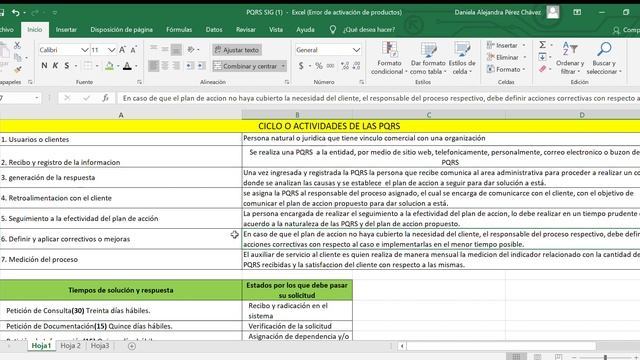Viewport: 640px width, 360px height.
Task: Expand the Alineación group dialog launcher
Action: [x=287, y=82]
